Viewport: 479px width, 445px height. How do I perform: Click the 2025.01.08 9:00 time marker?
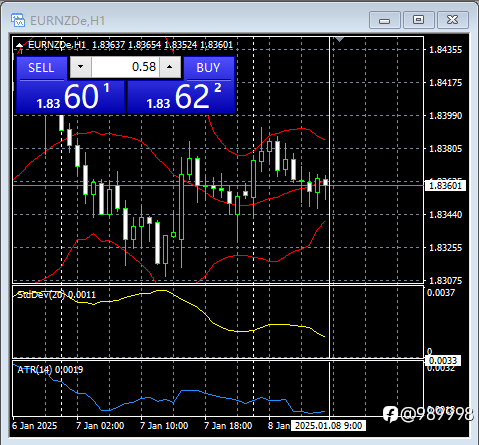pos(328,426)
